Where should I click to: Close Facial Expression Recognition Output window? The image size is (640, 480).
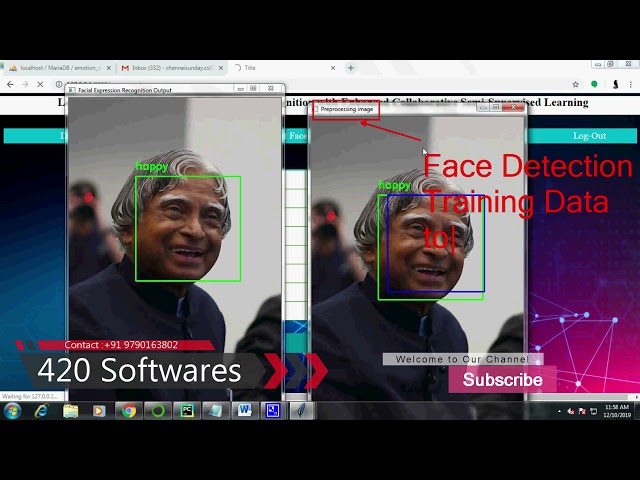pos(271,89)
